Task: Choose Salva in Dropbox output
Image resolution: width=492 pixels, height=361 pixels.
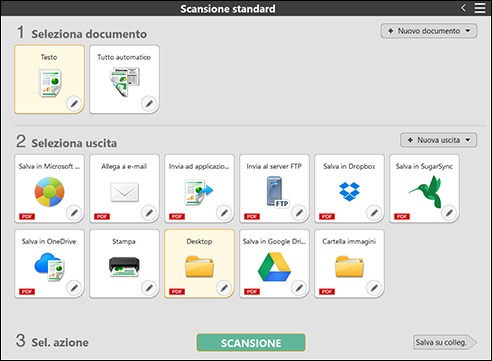Action: [x=349, y=188]
